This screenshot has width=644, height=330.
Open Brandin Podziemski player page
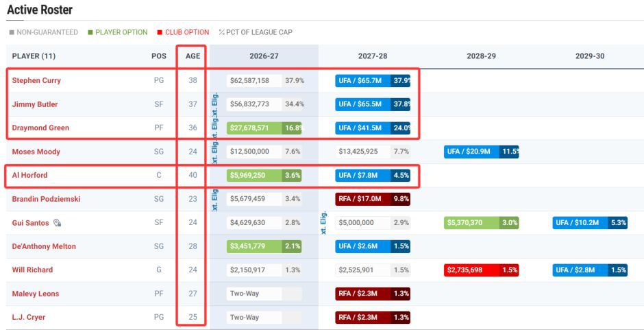[x=46, y=199]
